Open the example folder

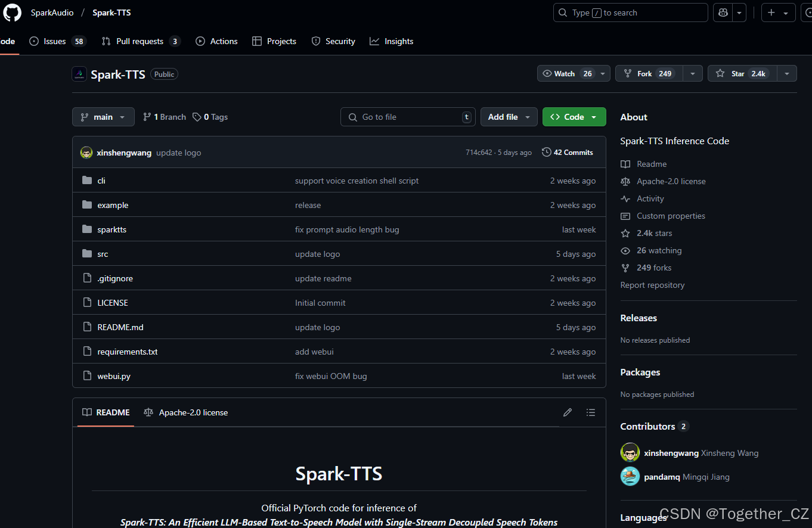click(x=113, y=205)
